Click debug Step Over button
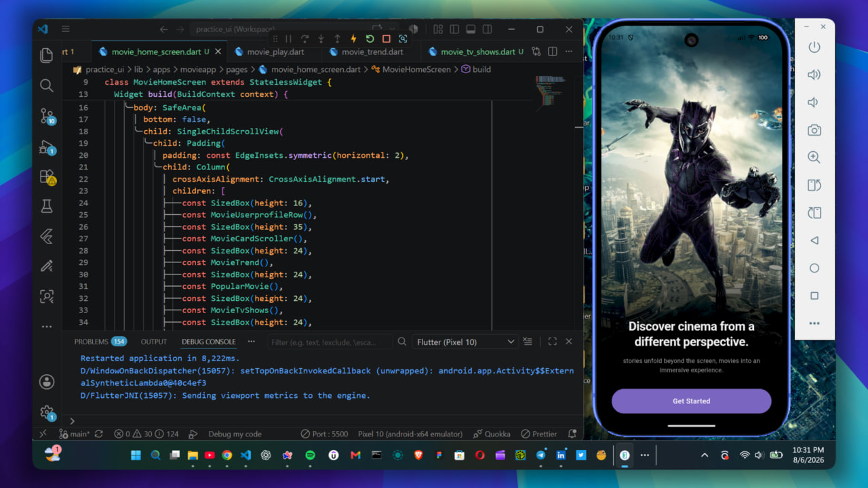 pos(304,39)
